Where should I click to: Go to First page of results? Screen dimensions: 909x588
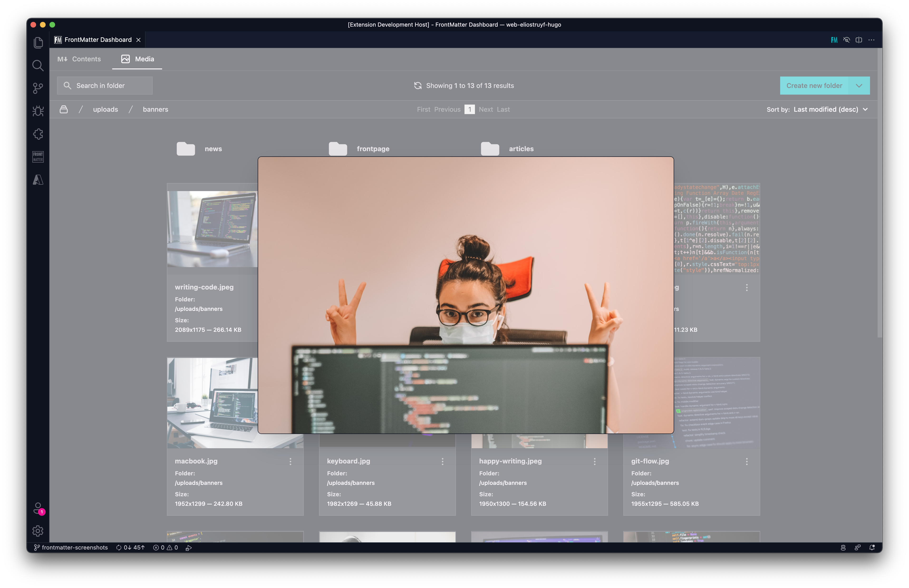(x=423, y=109)
